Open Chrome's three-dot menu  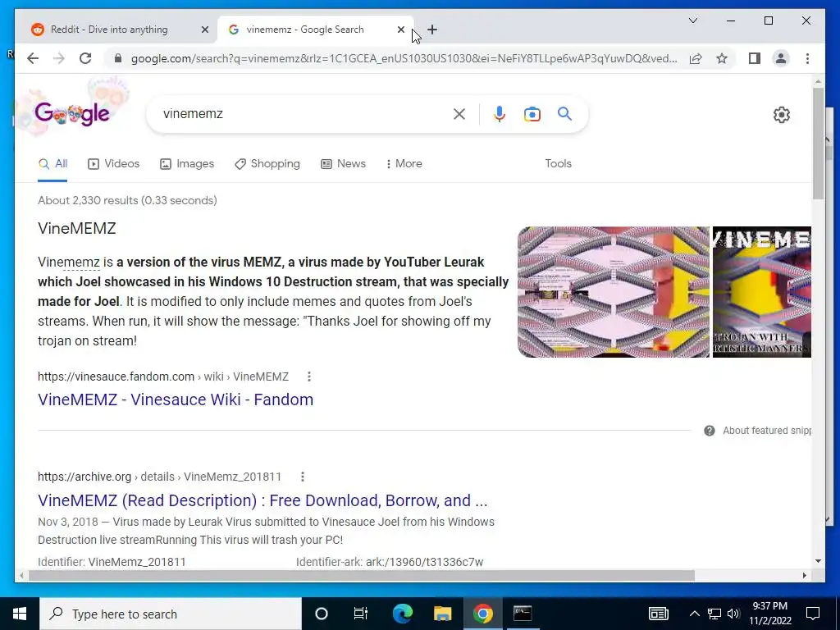coord(807,58)
